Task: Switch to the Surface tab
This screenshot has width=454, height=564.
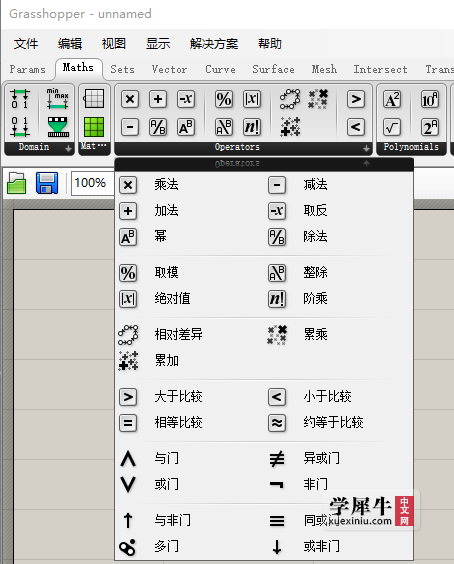Action: [273, 69]
